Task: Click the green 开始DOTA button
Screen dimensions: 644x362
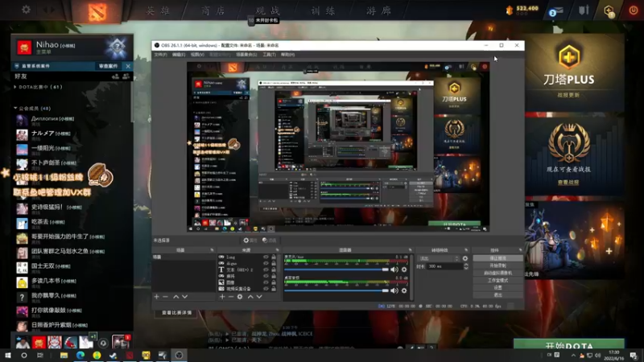Action: 569,346
